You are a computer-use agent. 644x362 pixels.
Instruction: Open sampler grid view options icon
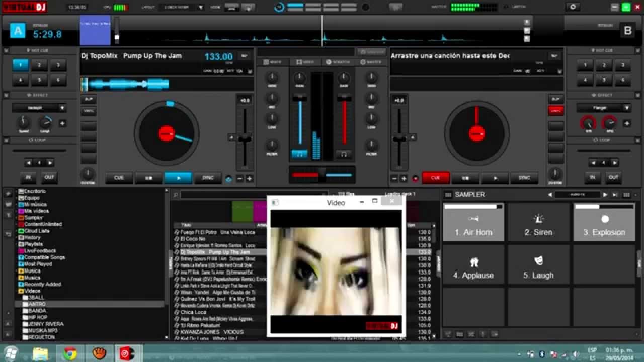point(627,195)
